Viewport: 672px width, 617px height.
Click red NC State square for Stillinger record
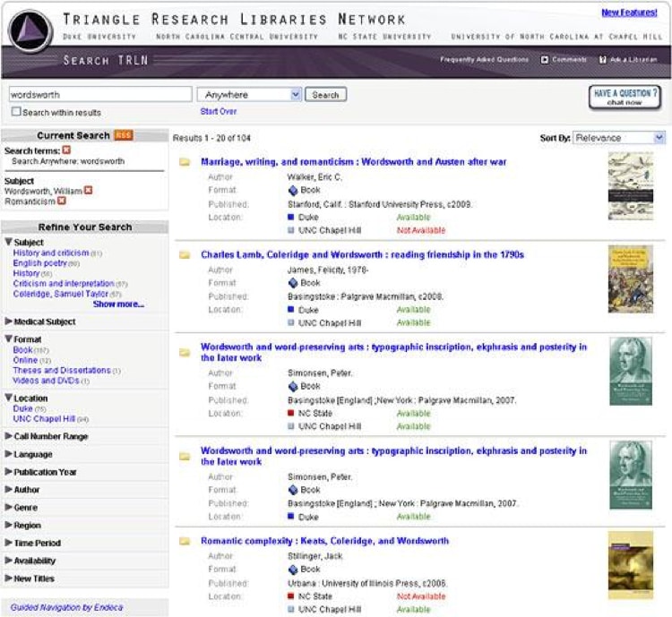pos(291,596)
